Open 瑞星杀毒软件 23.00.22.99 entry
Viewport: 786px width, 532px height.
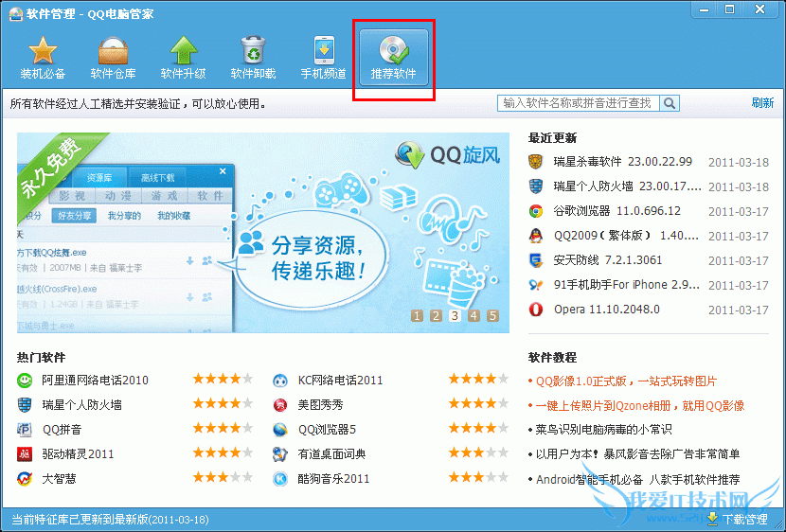point(622,162)
